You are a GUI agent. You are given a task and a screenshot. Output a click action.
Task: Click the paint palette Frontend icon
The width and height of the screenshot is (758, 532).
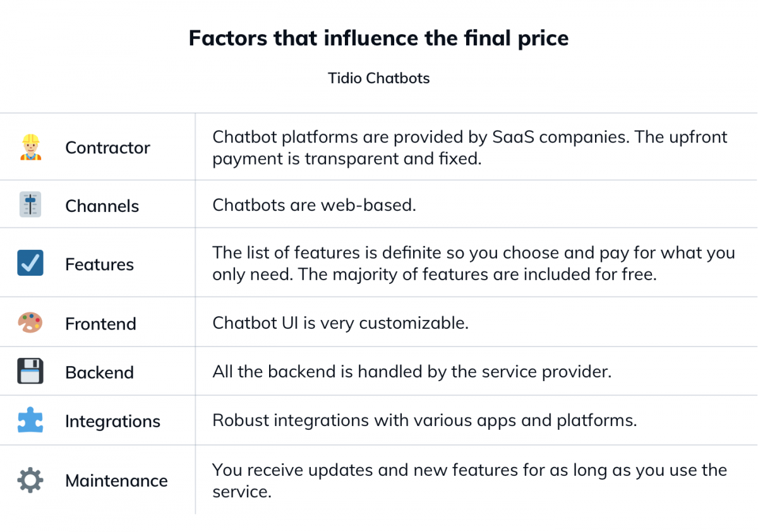tap(30, 323)
